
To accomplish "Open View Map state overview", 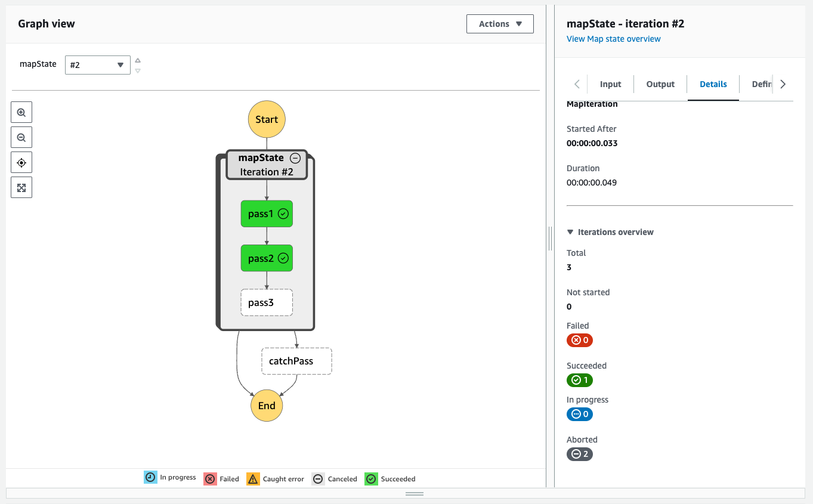I will [x=613, y=38].
